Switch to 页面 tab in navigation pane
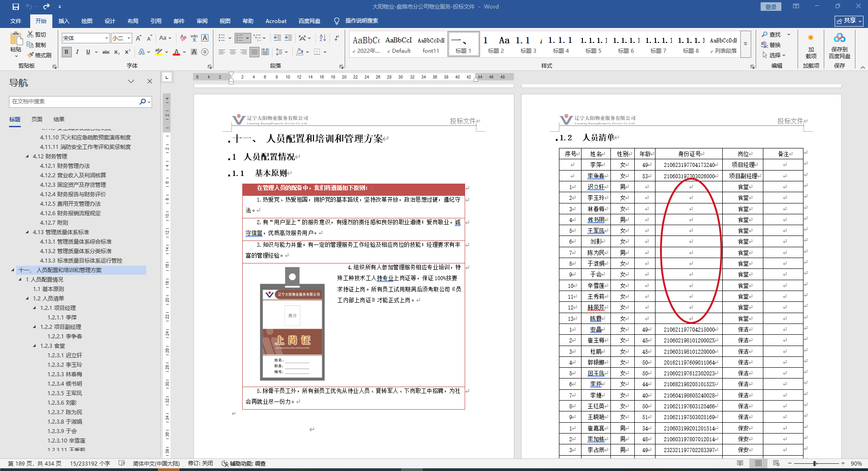The image size is (868, 471). click(37, 120)
